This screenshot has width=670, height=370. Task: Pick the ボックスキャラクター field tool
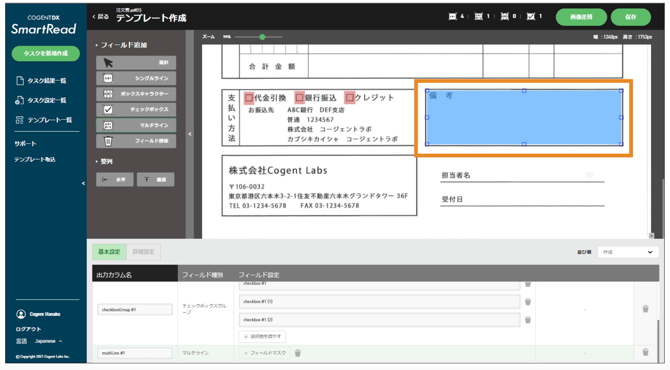(x=136, y=94)
